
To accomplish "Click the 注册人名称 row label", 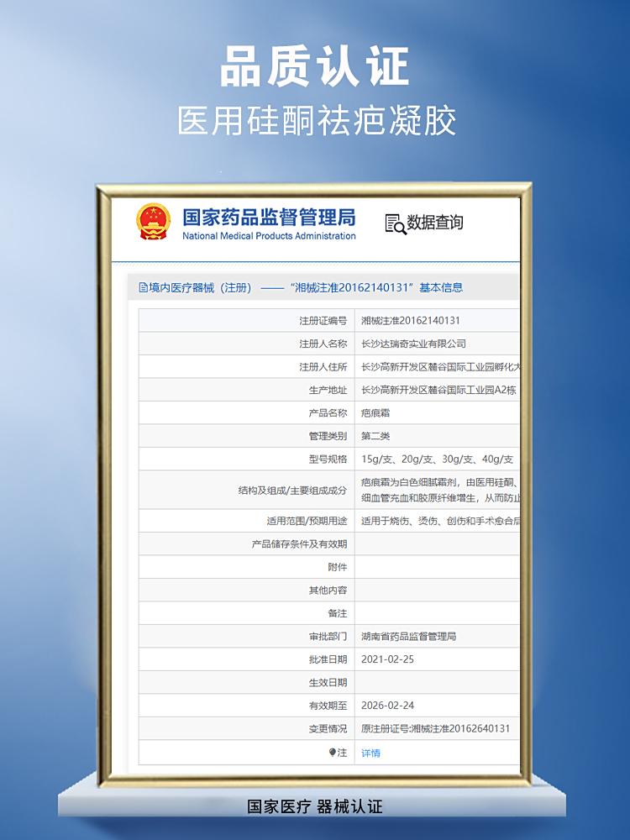I will pos(323,344).
